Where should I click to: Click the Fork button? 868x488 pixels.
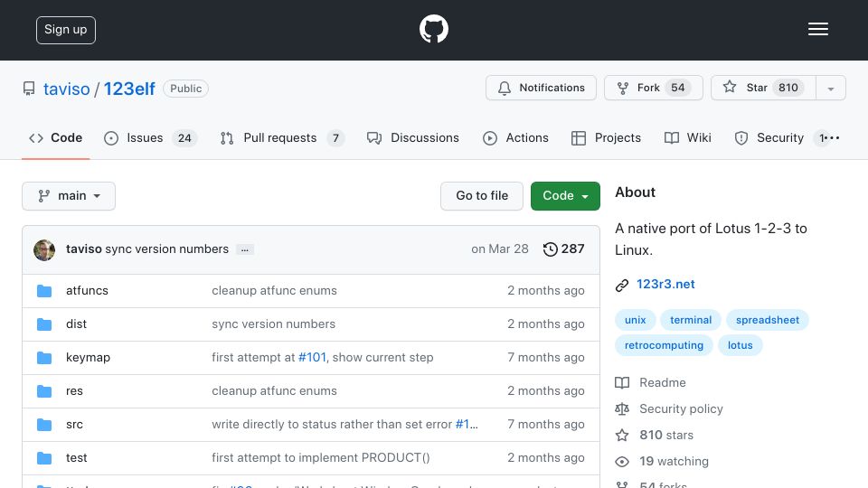pos(653,88)
